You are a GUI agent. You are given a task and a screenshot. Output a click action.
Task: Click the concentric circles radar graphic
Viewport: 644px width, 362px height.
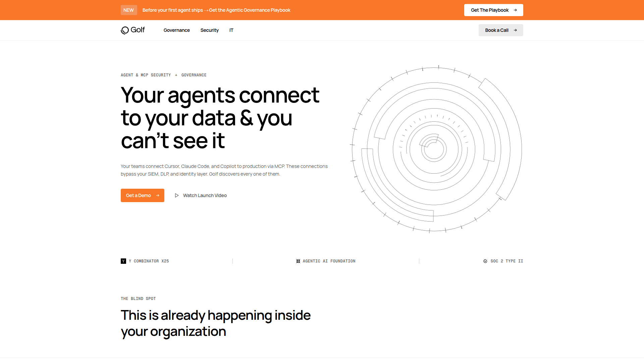434,149
